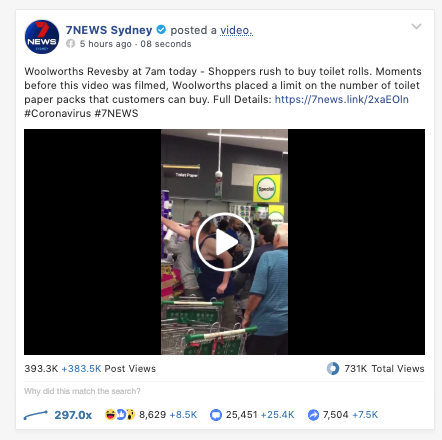The width and height of the screenshot is (442, 440).
Task: Click the comments bubble icon
Action: (x=216, y=415)
